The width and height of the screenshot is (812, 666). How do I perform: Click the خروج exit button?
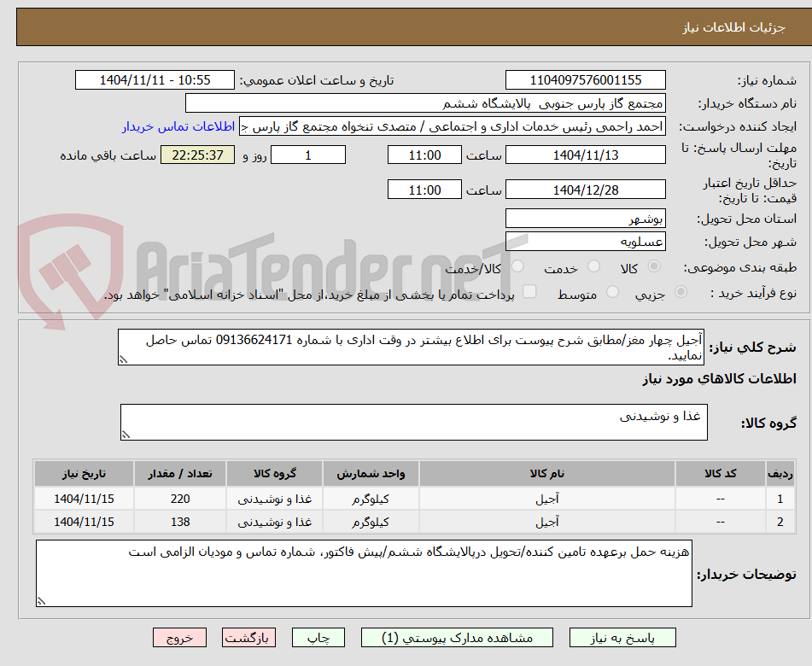tap(179, 638)
